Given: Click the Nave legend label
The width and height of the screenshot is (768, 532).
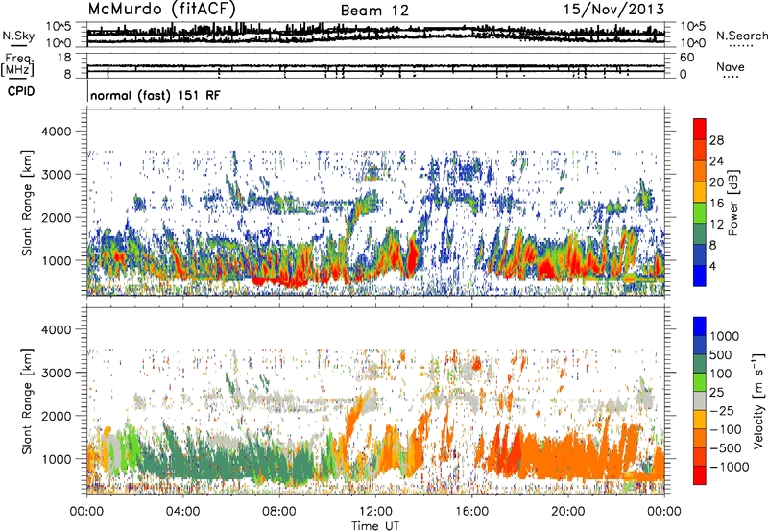Looking at the screenshot, I should tap(731, 66).
